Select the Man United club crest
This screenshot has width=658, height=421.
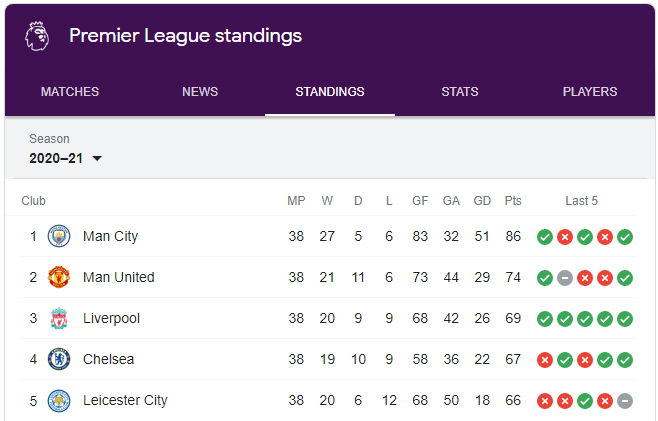[x=59, y=277]
